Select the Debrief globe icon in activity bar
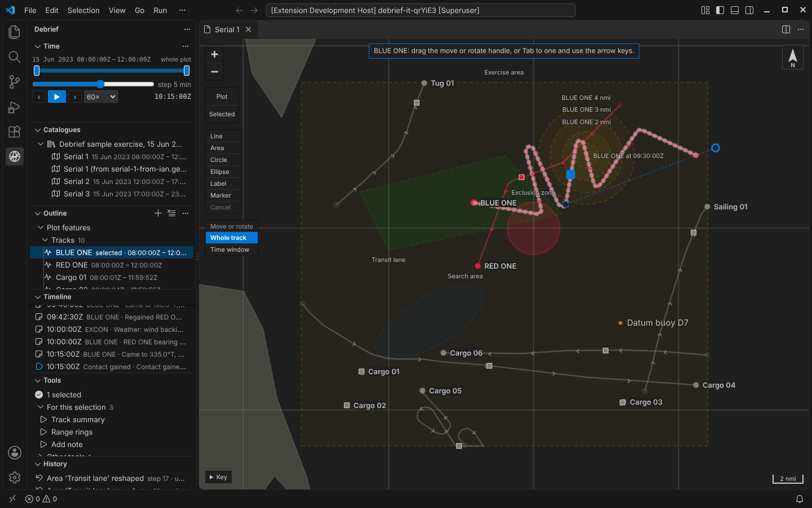Screen dimensions: 812x508 pos(15,156)
